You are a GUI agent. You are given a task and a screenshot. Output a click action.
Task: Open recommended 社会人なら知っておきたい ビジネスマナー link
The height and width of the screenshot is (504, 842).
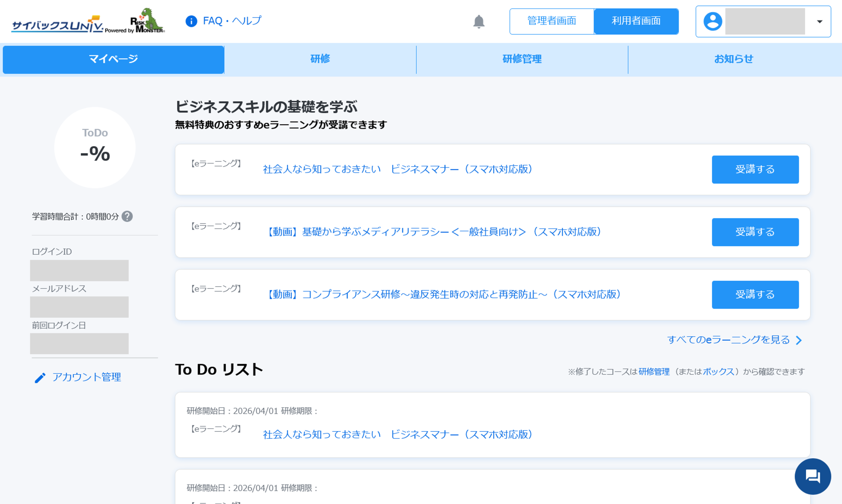point(398,169)
